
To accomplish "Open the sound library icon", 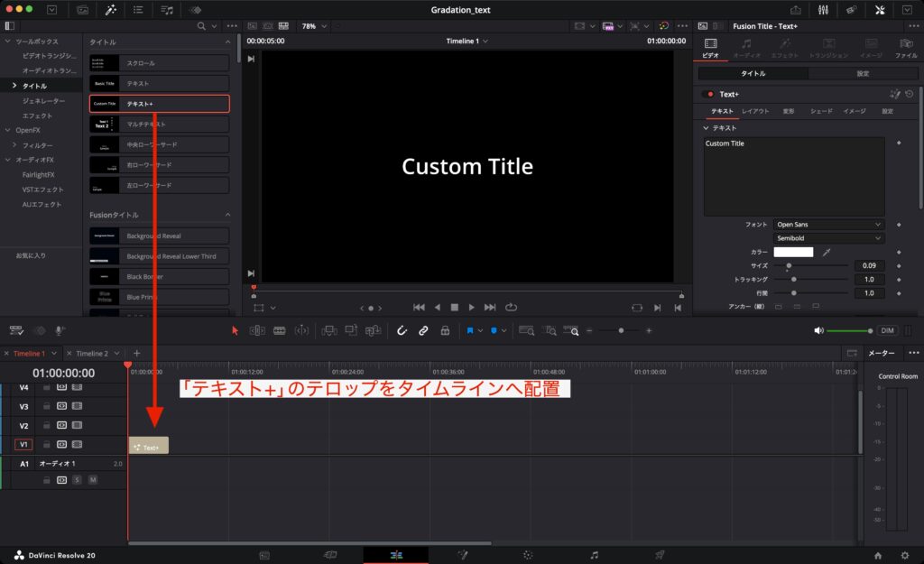I will click(167, 10).
